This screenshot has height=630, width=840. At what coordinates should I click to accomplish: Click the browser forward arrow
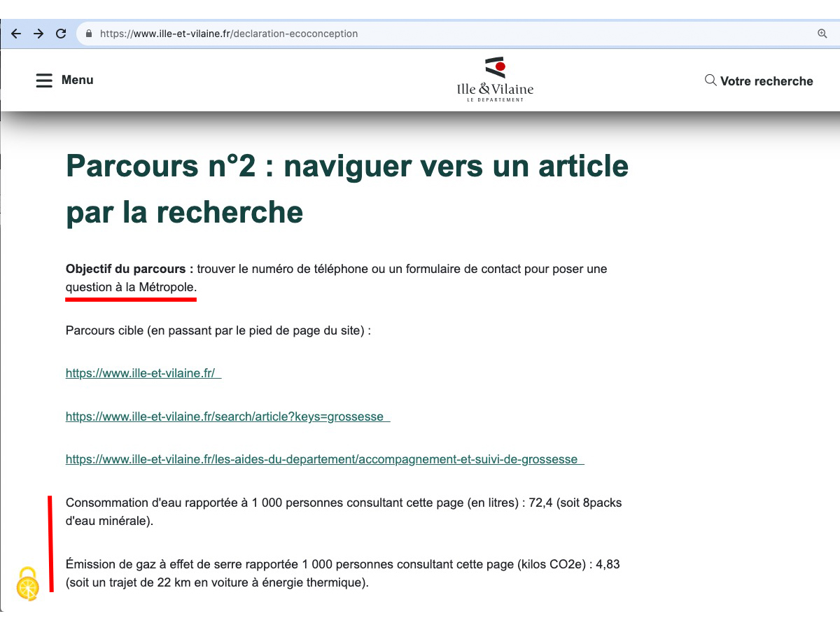coord(38,34)
